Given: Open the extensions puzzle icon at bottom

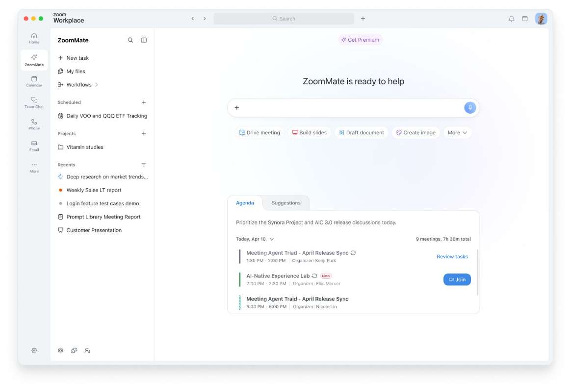Looking at the screenshot, I should click(x=74, y=350).
